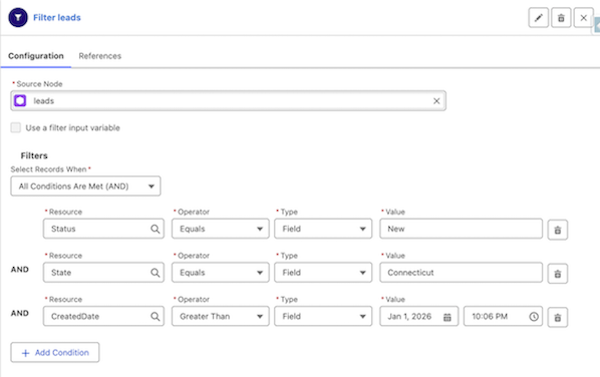This screenshot has width=600, height=377.
Task: Open the Greater Than operator dropdown
Action: tap(220, 316)
